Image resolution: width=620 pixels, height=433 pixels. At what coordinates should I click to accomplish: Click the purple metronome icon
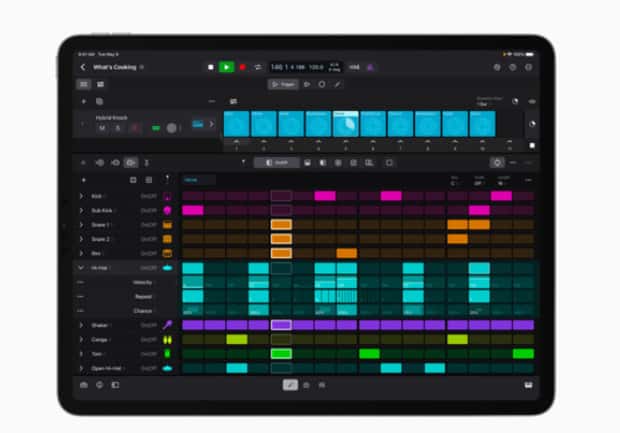click(369, 67)
